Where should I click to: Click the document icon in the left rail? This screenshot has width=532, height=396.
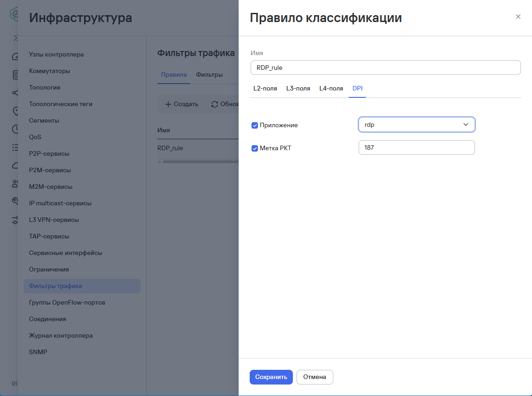pos(15,74)
